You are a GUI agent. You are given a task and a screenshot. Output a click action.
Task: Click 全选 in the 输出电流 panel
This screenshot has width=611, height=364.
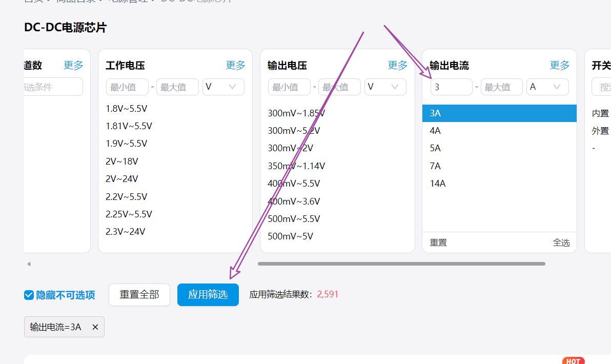pos(561,242)
